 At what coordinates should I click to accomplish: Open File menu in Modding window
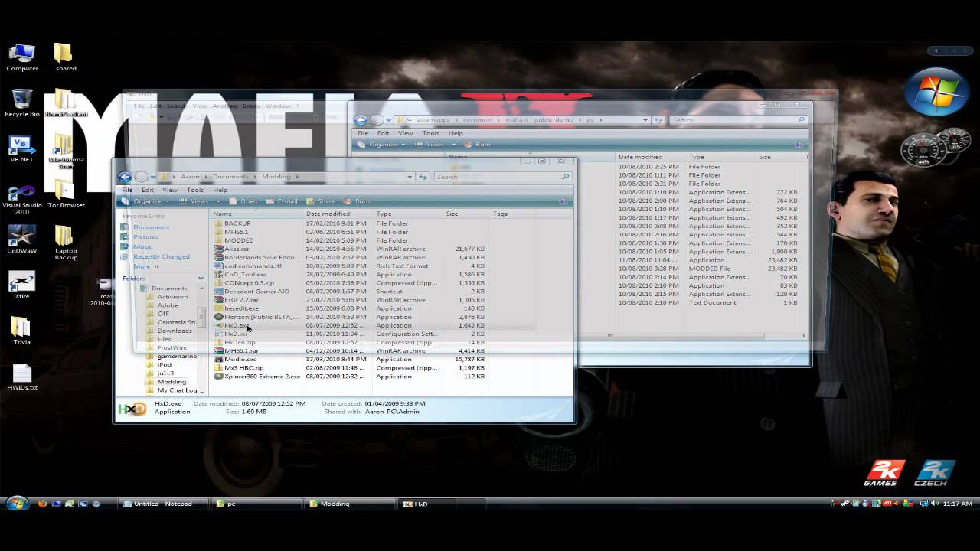click(x=127, y=190)
